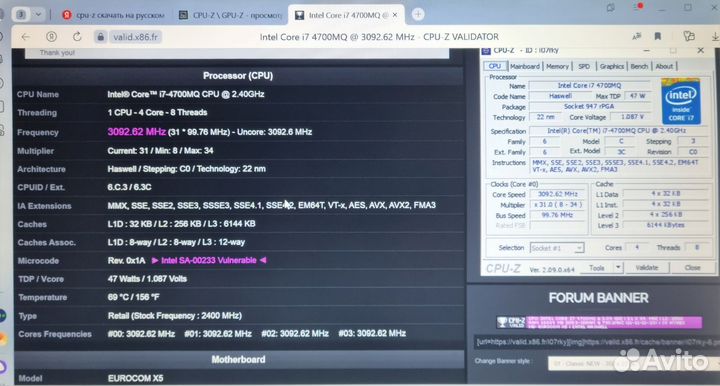Open the Graphics tab in CPU-Z
Viewport: 720px width, 386px height.
(x=612, y=67)
